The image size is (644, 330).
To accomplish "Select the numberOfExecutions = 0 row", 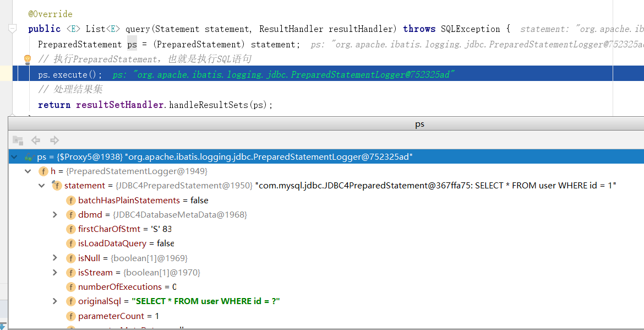I will [x=326, y=287].
